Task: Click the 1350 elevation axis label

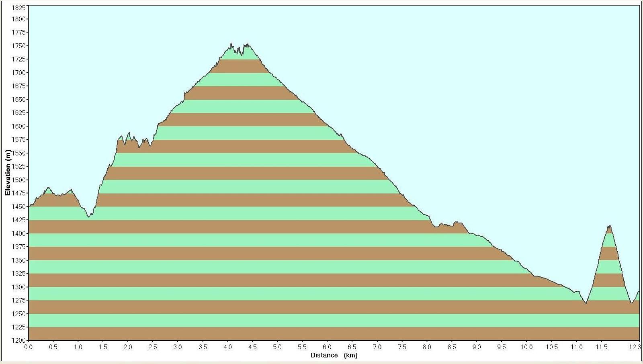Action: (19, 260)
